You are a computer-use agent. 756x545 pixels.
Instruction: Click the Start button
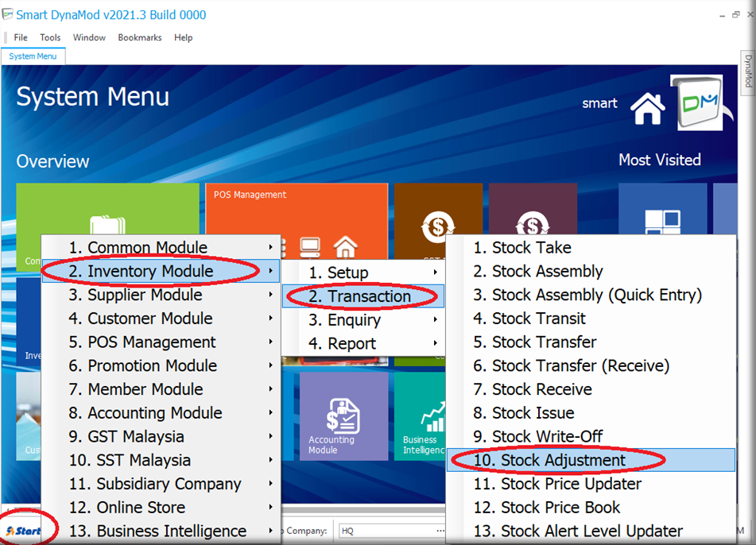coord(24,531)
